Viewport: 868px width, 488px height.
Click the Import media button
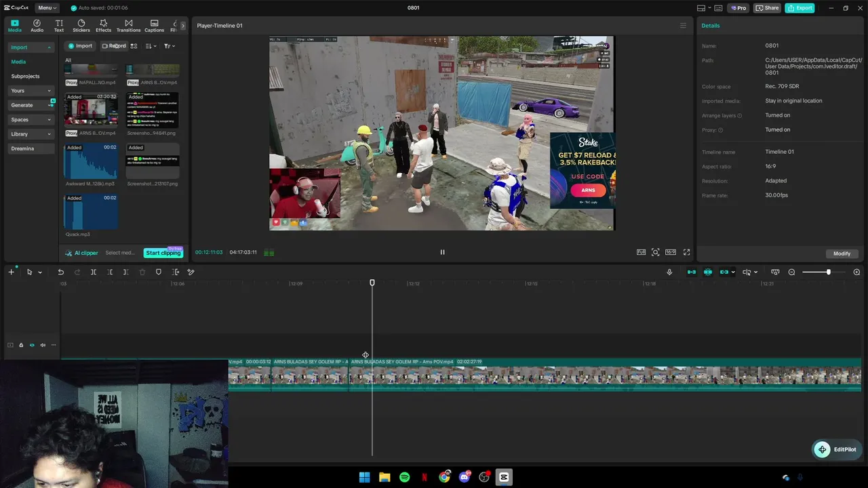tap(80, 46)
